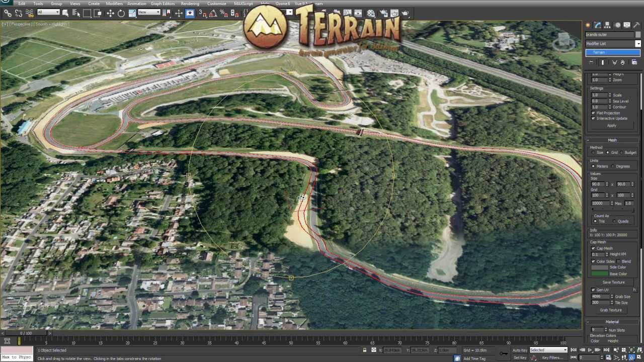Click the Make Unique icon in the stack
Image resolution: width=644 pixels, height=362 pixels.
[x=614, y=62]
